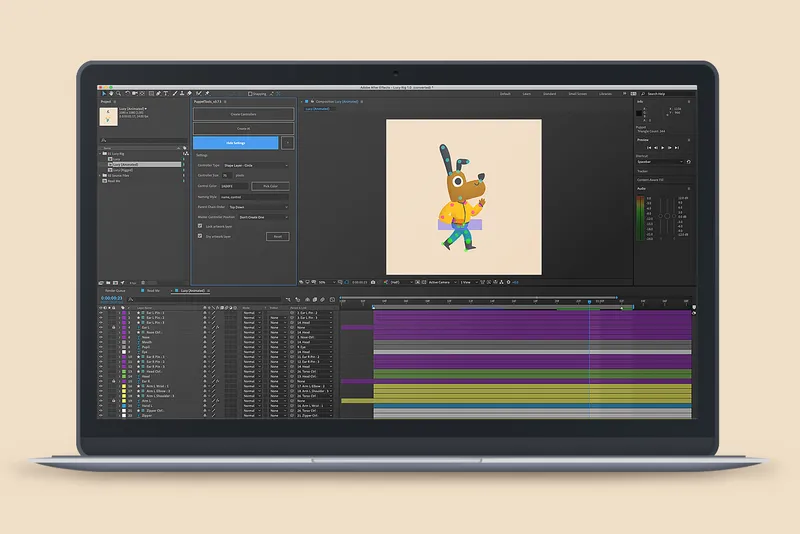Open the composition mini-flowchart icon
The width and height of the screenshot is (800, 534).
288,299
